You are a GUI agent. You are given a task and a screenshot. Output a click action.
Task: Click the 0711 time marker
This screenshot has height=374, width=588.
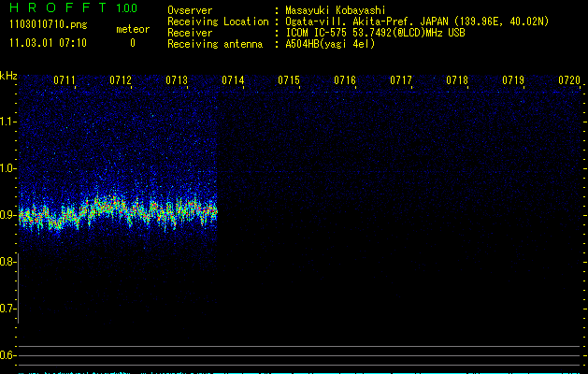click(x=65, y=80)
